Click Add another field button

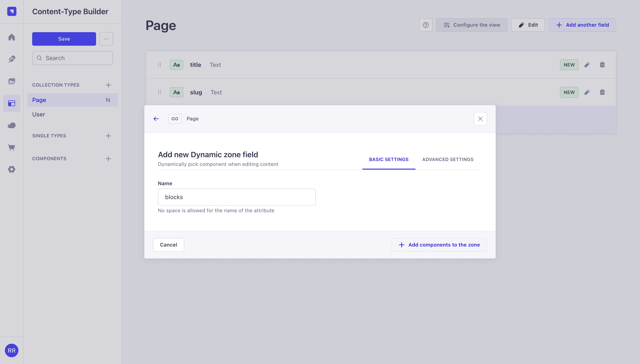(582, 25)
